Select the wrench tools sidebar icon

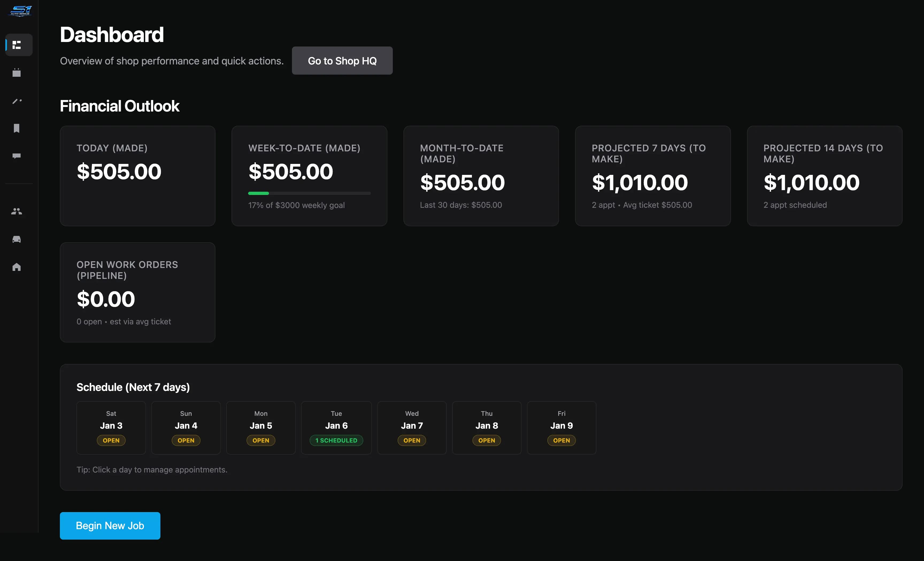pos(17,101)
